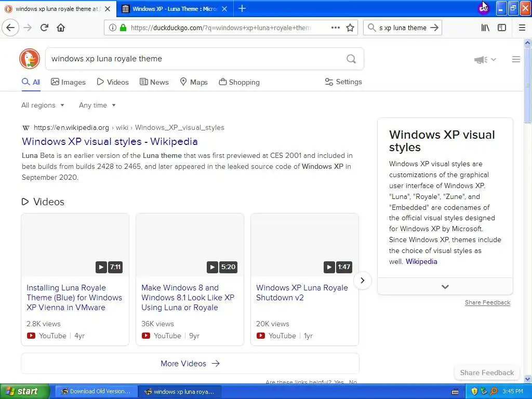The image size is (532, 399).
Task: Show next videos with carousel arrow
Action: 362,281
